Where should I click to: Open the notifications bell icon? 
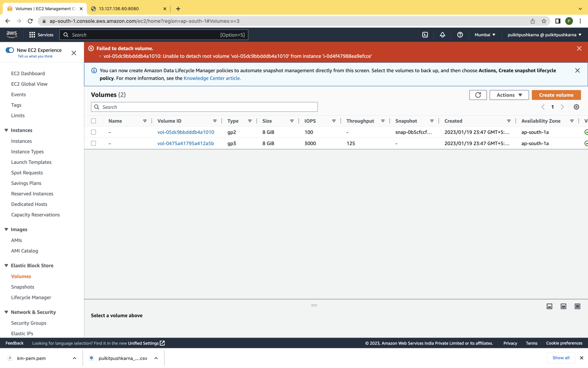442,35
